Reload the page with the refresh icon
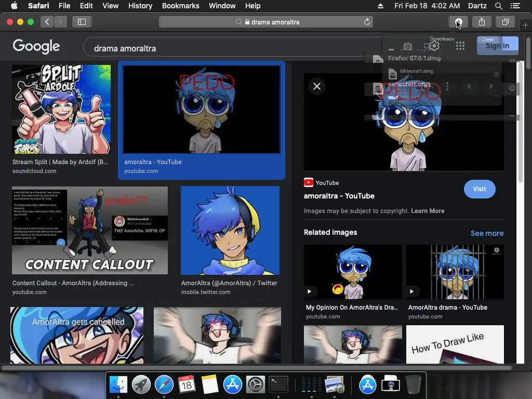The height and width of the screenshot is (399, 532). [x=367, y=22]
